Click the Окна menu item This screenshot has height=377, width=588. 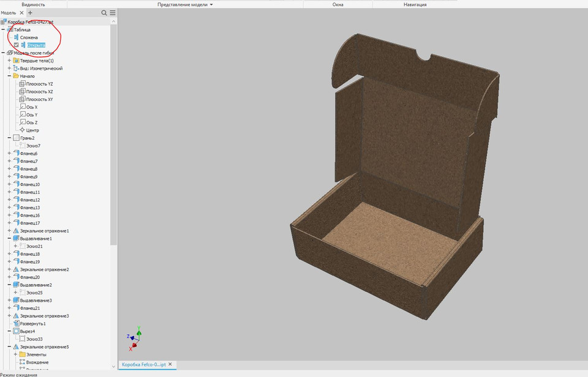tap(339, 3)
